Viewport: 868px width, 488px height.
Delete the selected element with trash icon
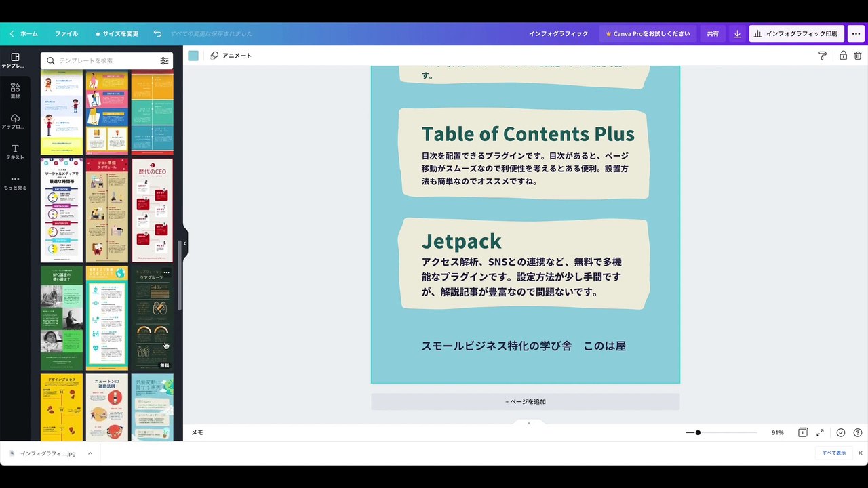tap(859, 56)
